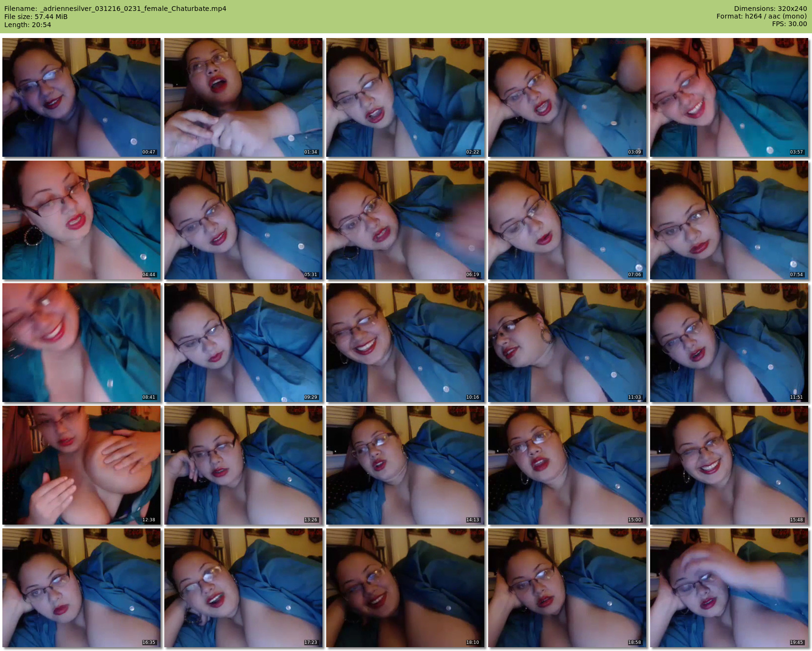Select the 13:26 thumbnail
Viewport: 812px width, 651px height.
click(243, 465)
